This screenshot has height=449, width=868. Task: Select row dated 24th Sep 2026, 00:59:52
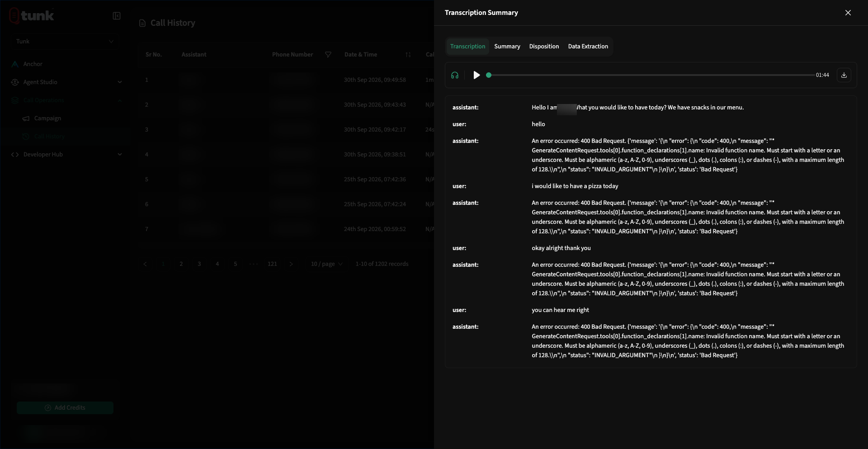pos(286,229)
